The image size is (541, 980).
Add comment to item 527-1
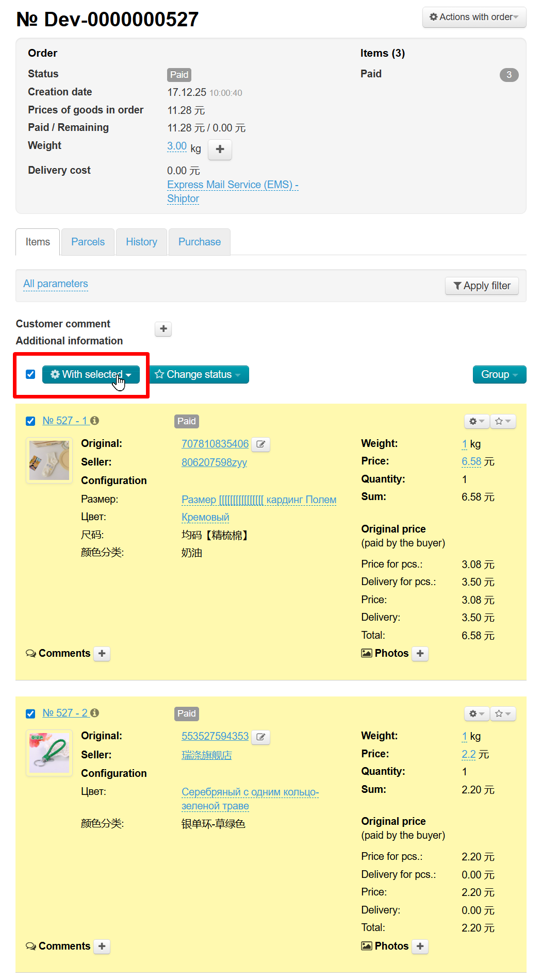102,654
